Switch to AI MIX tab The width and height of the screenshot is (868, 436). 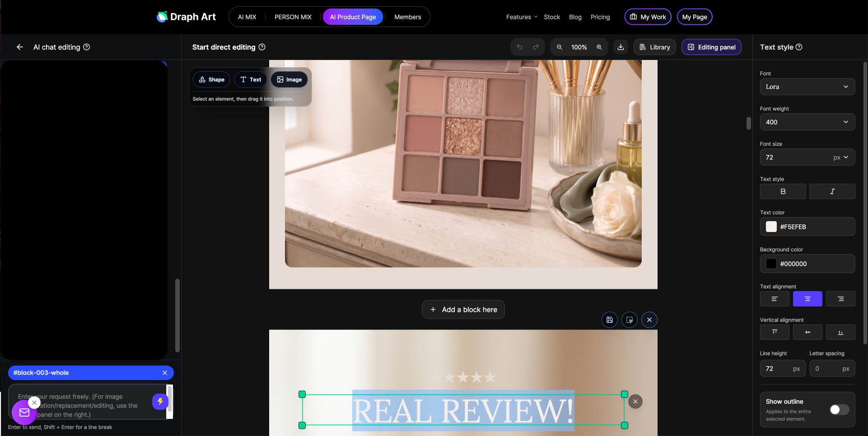point(247,17)
